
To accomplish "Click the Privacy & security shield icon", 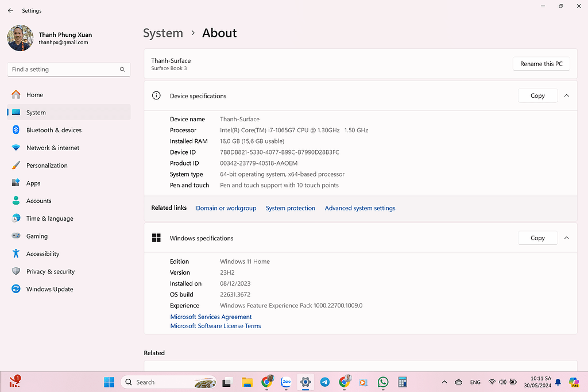I will [x=16, y=271].
